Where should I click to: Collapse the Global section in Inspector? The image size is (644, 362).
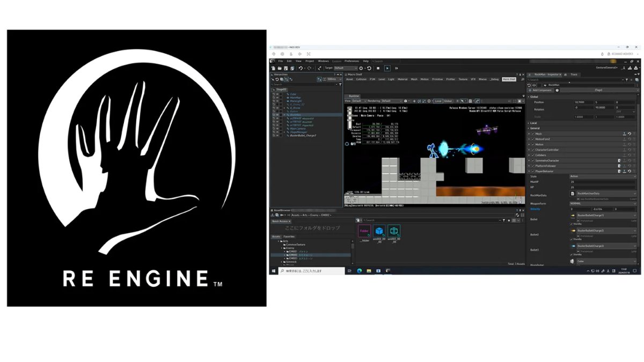coord(529,97)
